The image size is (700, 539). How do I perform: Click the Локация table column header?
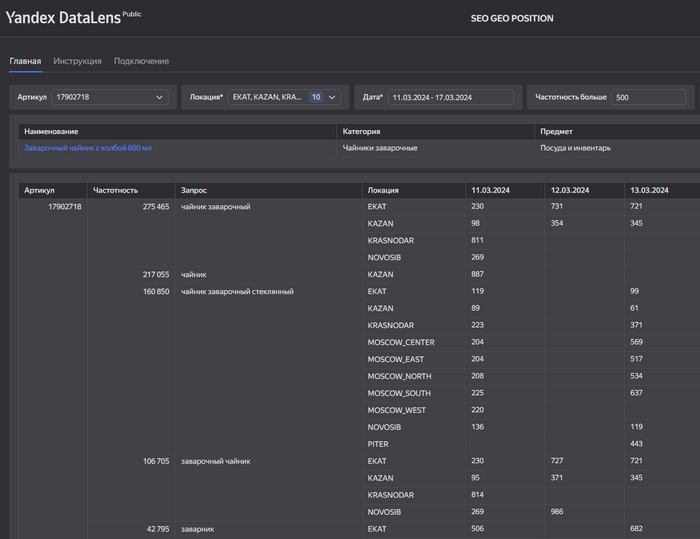pos(383,189)
